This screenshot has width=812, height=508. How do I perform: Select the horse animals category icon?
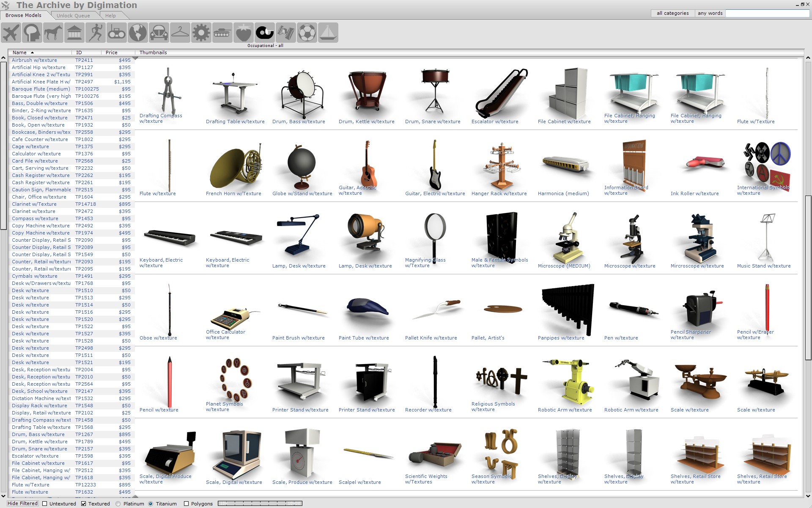[53, 33]
